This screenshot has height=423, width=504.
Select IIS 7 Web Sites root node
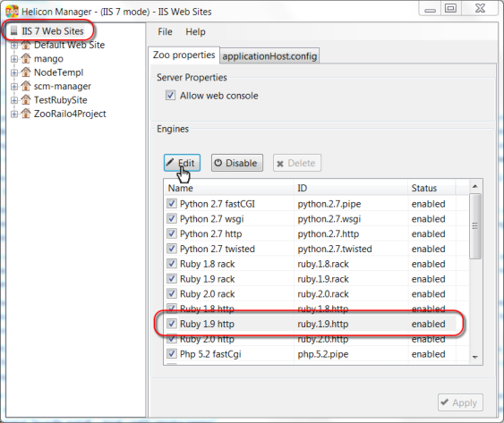53,30
